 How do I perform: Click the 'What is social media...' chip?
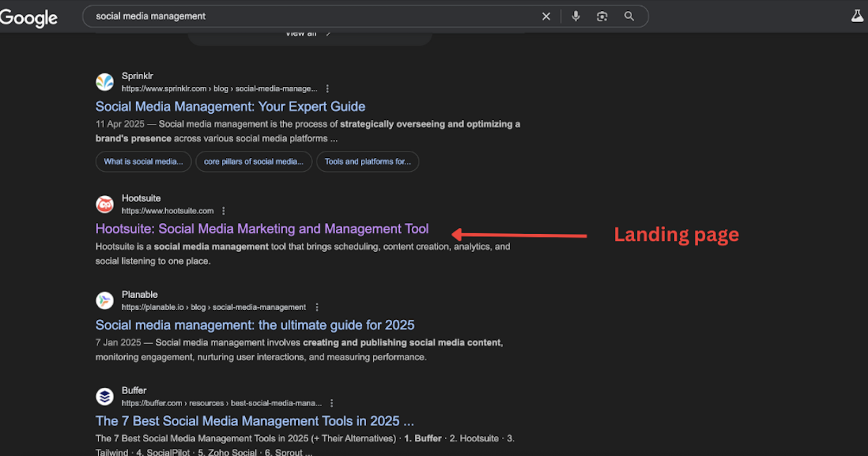click(x=143, y=162)
